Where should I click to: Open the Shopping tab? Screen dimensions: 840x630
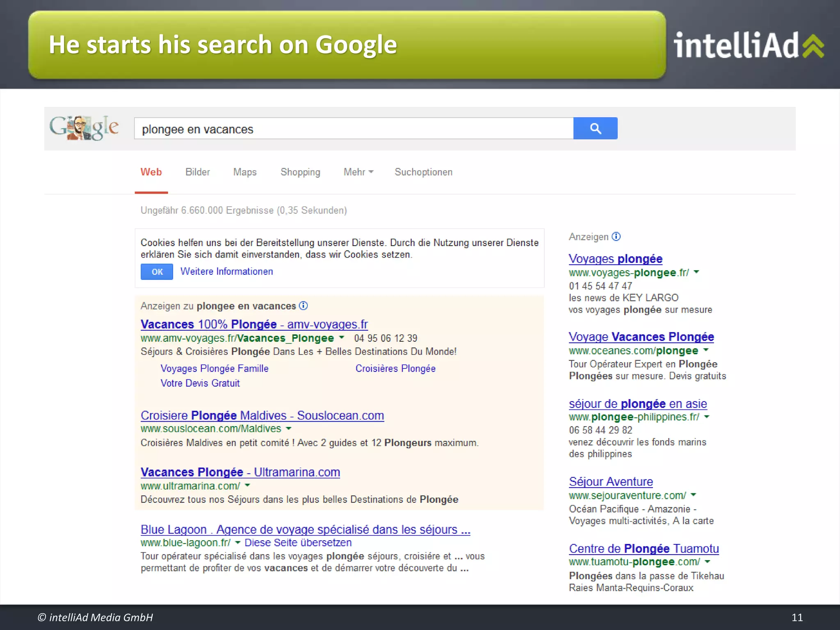(300, 172)
